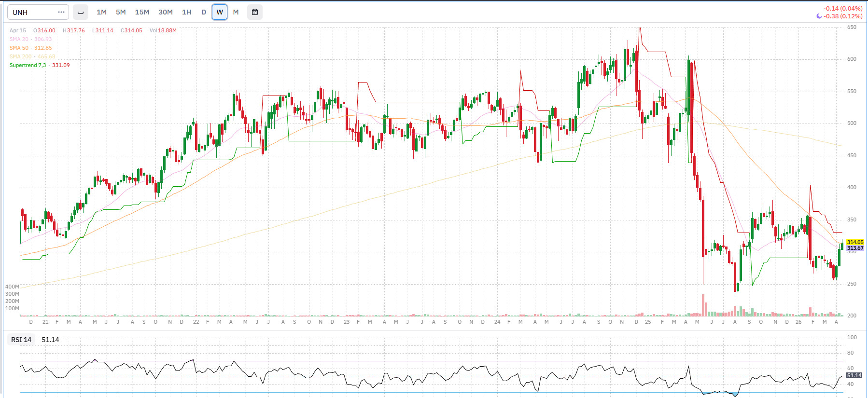The width and height of the screenshot is (868, 398).
Task: Open the three-dots menu in ticker box
Action: click(61, 12)
